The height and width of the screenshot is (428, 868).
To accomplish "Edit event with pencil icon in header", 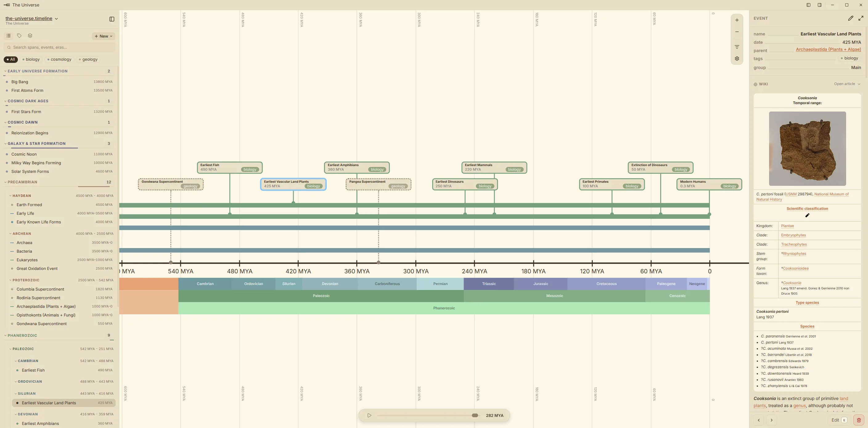I will 850,18.
